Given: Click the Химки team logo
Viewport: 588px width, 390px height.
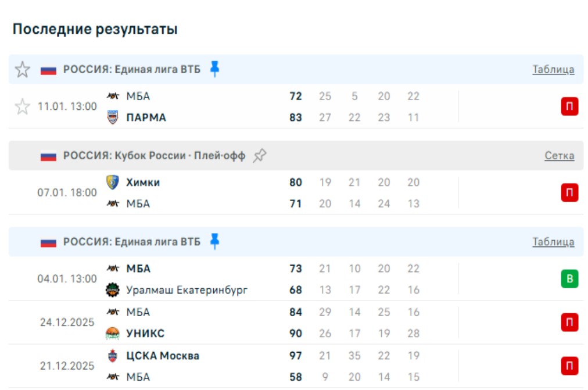Looking at the screenshot, I should click(113, 183).
